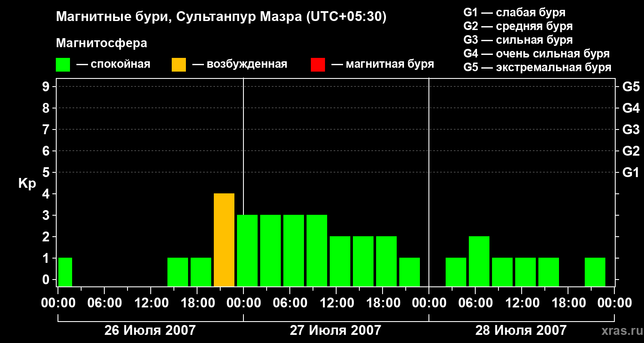644x343 pixels.
Task: Click the G3 label on the right axis
Action: (631, 130)
